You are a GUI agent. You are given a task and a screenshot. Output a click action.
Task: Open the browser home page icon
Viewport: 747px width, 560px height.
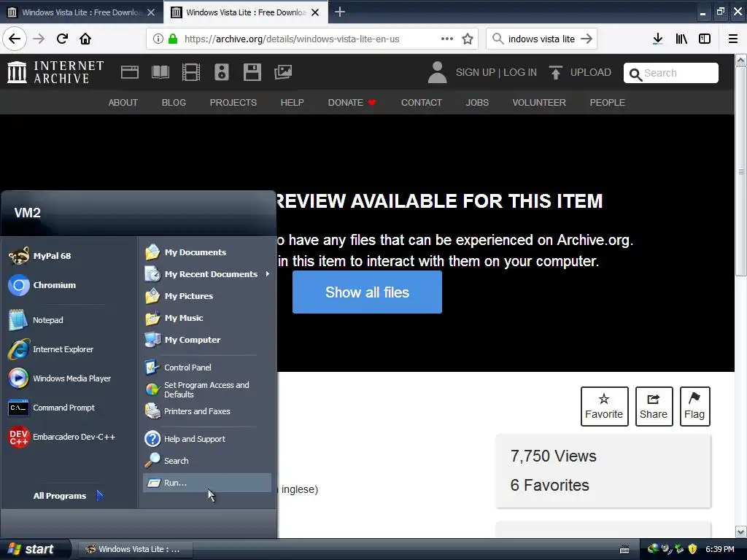pos(85,39)
